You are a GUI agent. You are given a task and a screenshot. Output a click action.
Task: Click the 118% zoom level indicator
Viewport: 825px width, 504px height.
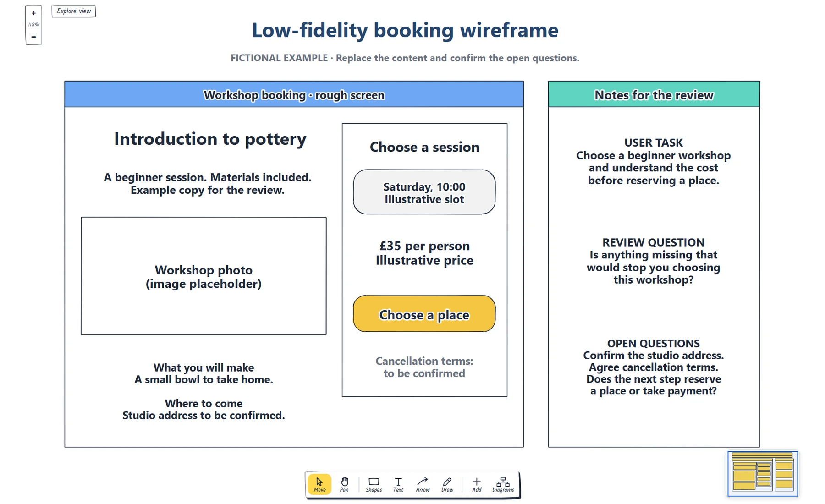(x=33, y=25)
